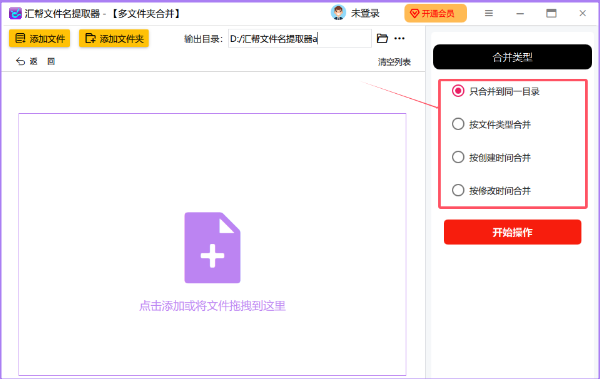Open the hamburger menu icon in title bar
600x379 pixels.
[x=489, y=13]
